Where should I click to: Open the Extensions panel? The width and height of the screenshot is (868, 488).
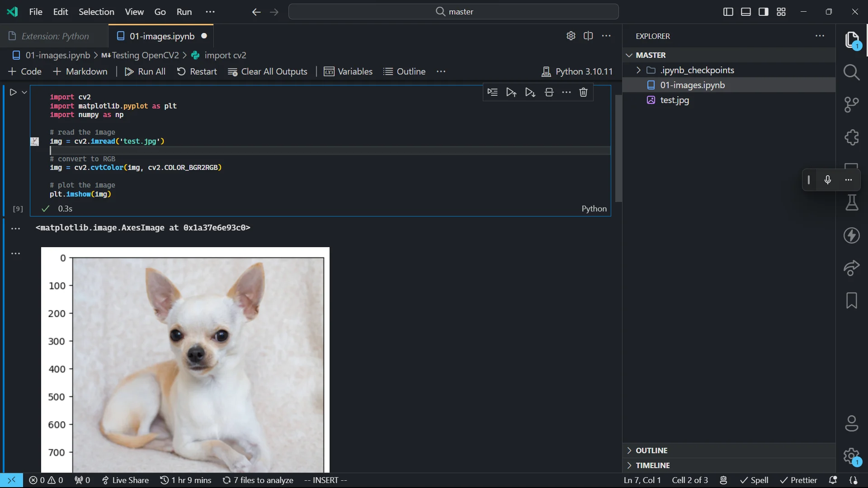click(x=852, y=137)
